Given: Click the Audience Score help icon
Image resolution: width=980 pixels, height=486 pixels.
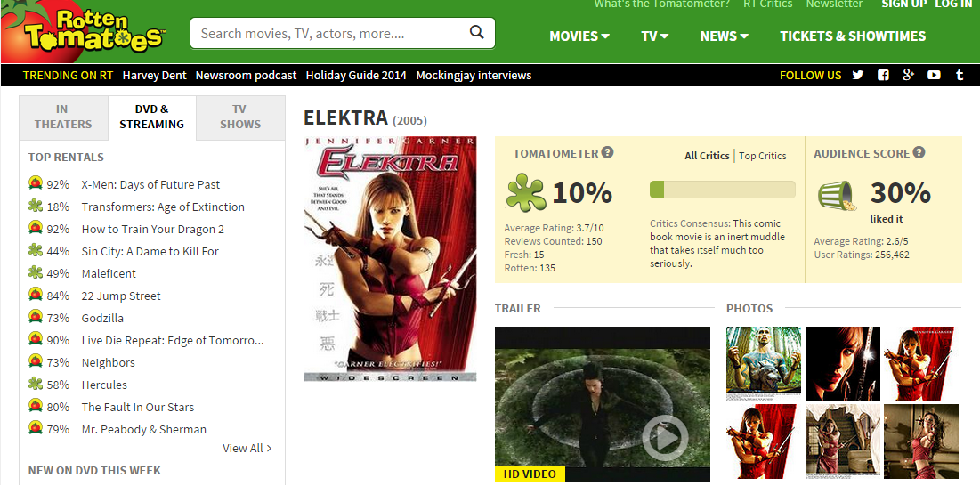Looking at the screenshot, I should (919, 152).
